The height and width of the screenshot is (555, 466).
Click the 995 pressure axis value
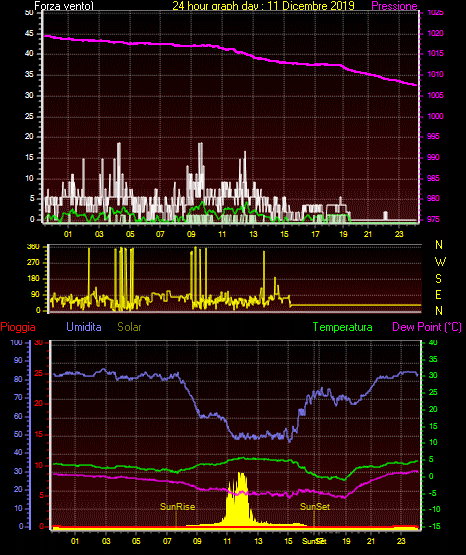coord(433,136)
